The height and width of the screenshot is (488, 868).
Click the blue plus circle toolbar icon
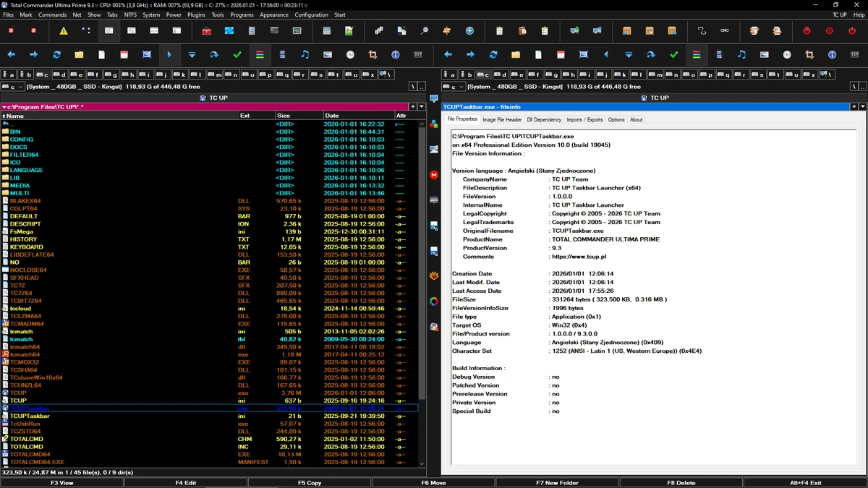coord(469,31)
